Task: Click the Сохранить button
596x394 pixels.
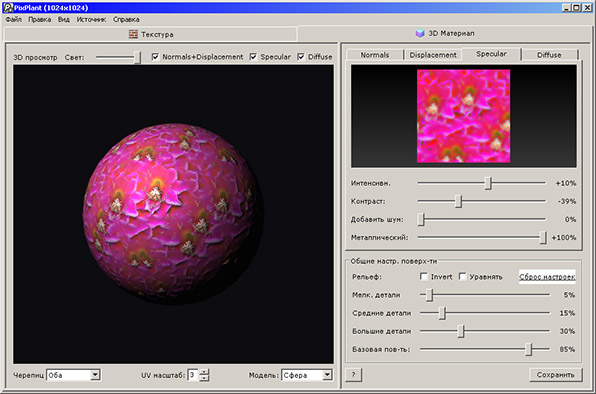Action: (555, 375)
